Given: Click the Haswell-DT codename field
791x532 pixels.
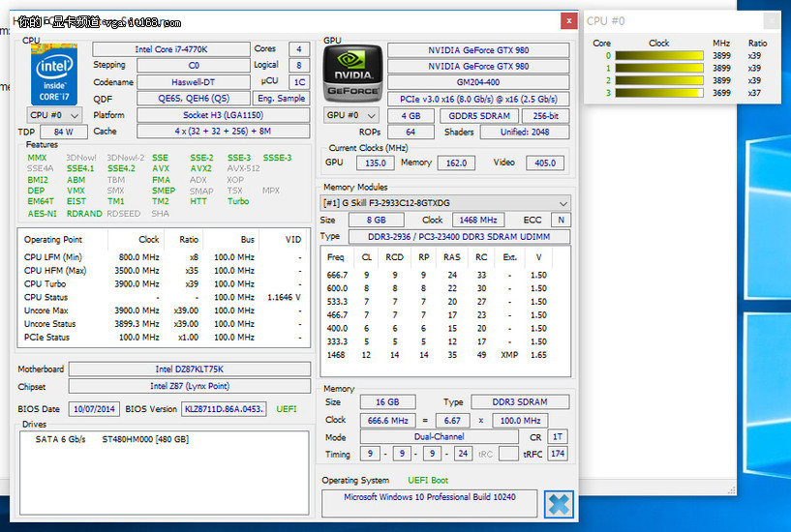Looking at the screenshot, I should pyautogui.click(x=194, y=82).
